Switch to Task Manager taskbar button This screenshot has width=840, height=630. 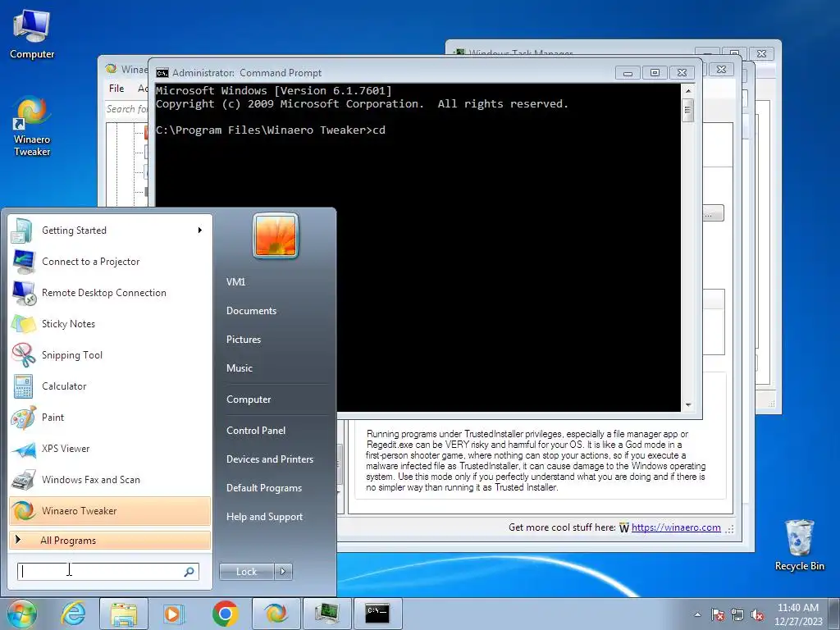coord(326,614)
